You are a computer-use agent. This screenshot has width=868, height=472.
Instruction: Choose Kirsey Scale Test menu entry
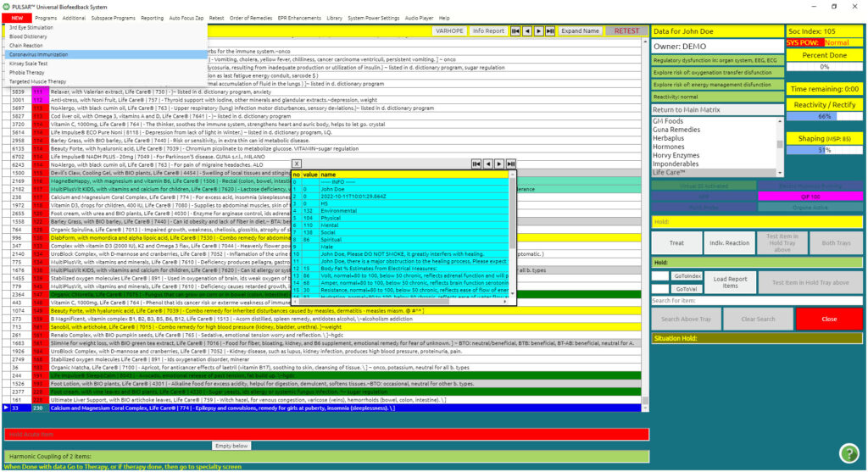pos(29,64)
